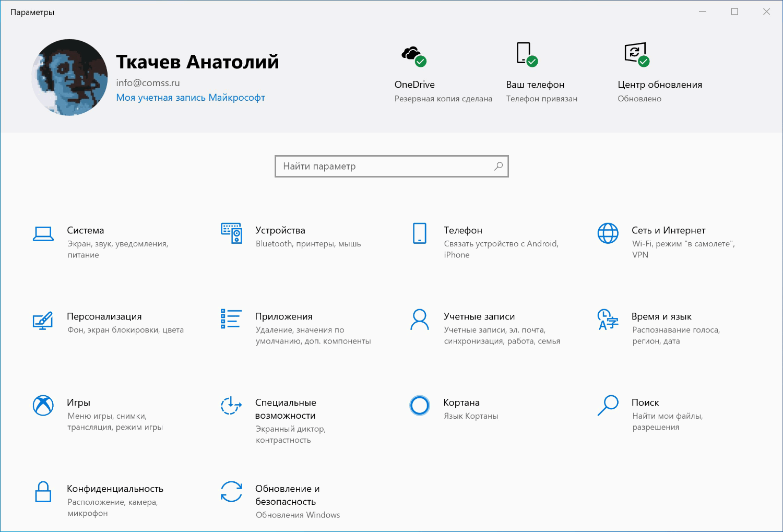
Task: Click the Центр обновления status icon
Action: pos(637,54)
